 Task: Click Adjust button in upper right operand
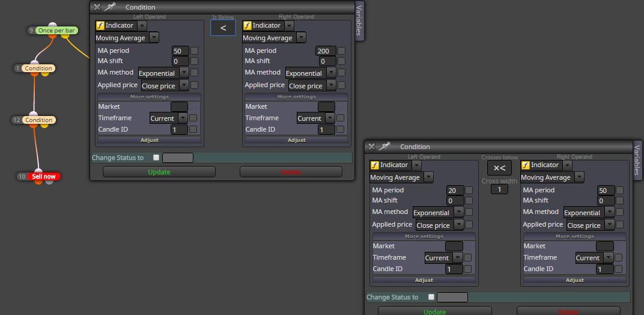[x=297, y=140]
